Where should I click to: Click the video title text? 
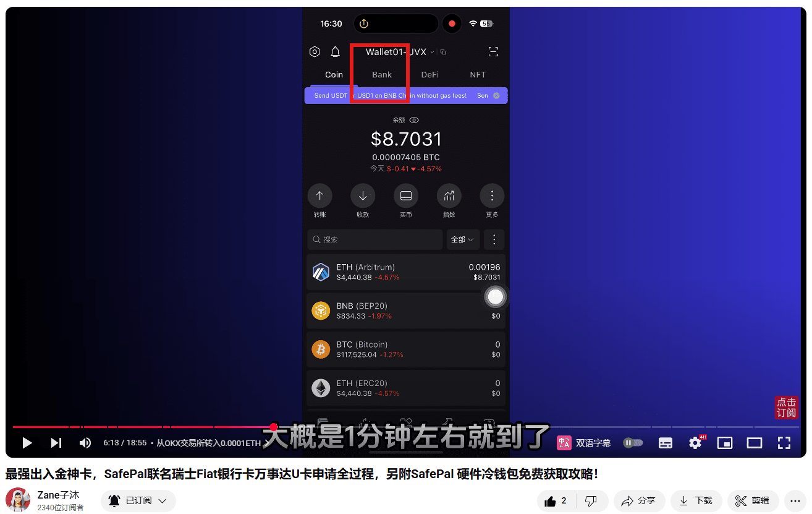(x=302, y=474)
